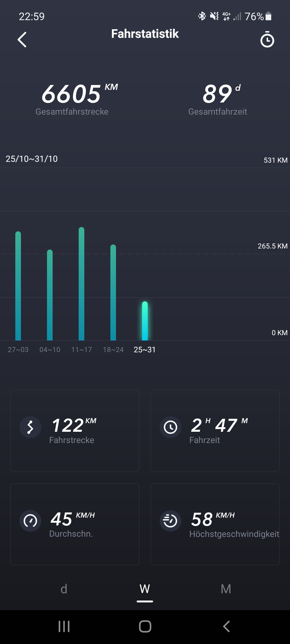Open ride history timer icon

point(267,40)
